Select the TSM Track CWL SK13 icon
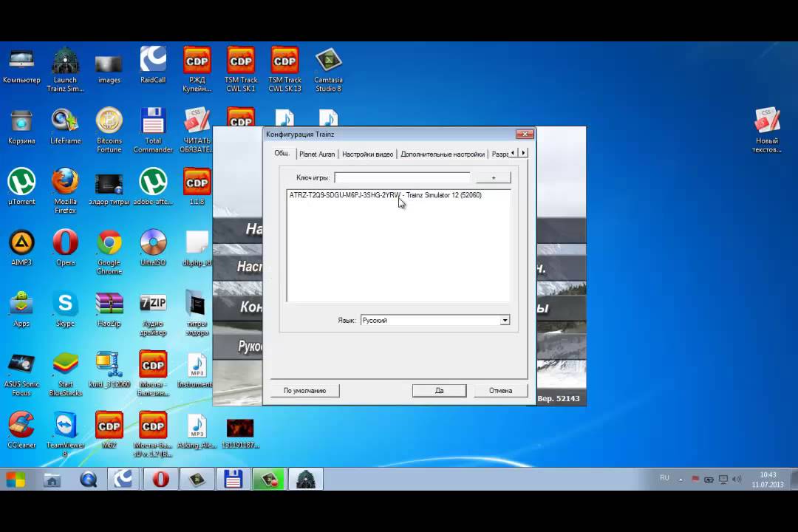Screen dimensions: 798x532 click(x=284, y=69)
